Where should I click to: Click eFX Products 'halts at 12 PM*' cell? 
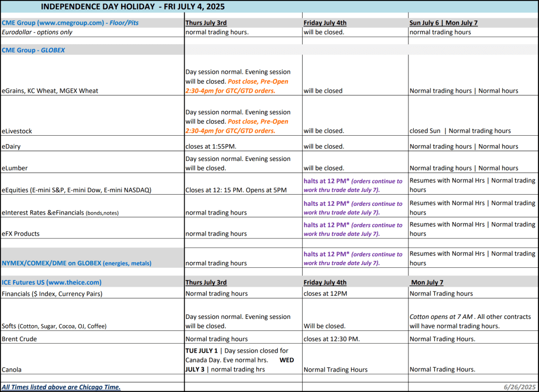pos(353,229)
